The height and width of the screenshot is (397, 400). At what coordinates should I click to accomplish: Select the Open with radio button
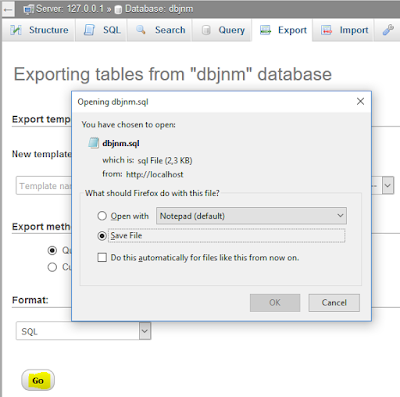click(102, 216)
